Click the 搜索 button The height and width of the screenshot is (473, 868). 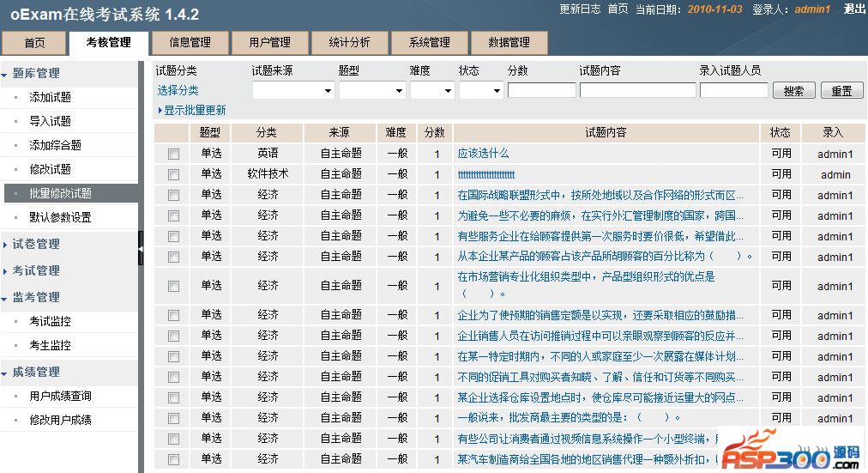tap(793, 90)
